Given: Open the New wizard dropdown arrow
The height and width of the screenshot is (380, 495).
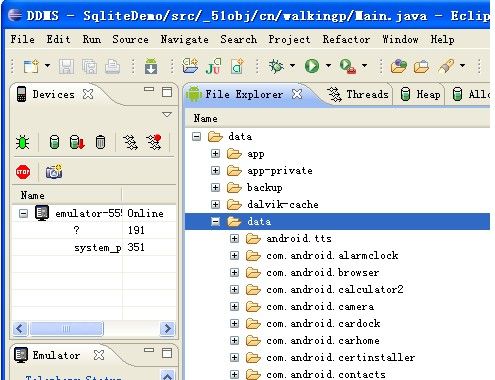Looking at the screenshot, I should click(47, 66).
